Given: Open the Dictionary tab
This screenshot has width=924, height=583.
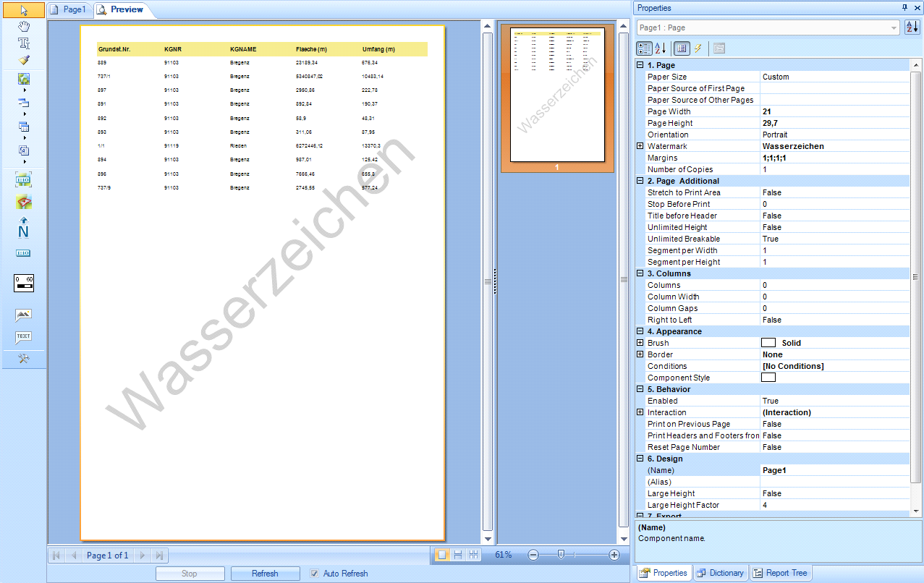Looking at the screenshot, I should 720,573.
